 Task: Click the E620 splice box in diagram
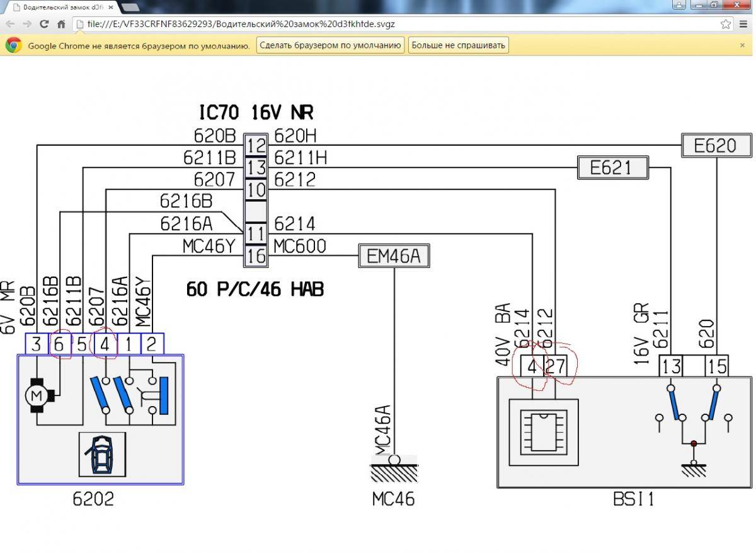(716, 146)
